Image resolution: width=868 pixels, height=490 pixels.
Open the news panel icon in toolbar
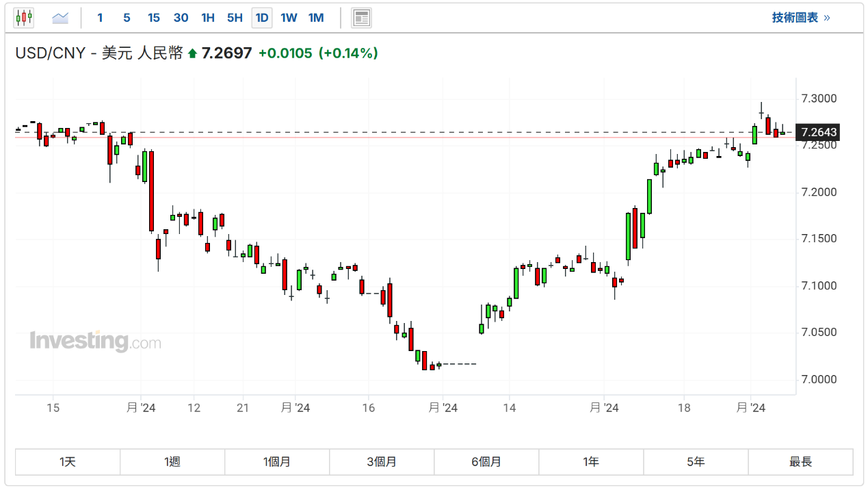coord(361,18)
